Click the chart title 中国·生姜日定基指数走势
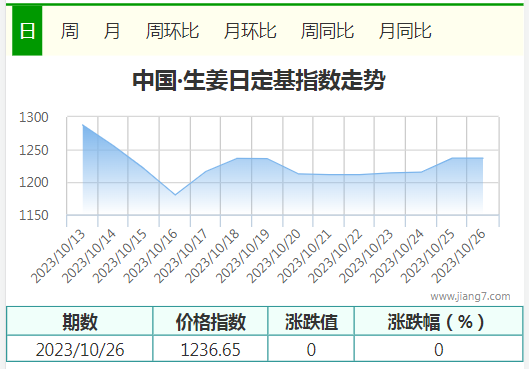 point(259,80)
